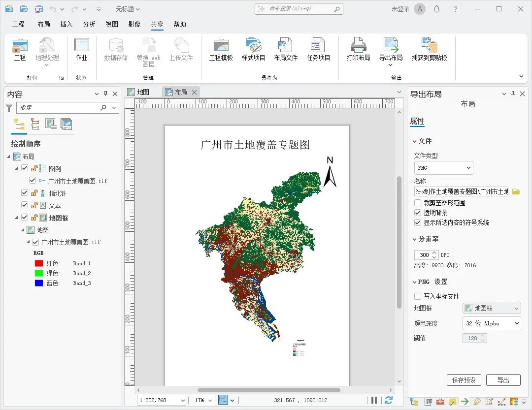Viewport: 532px width, 410px height.
Task: Click 保存预设 button
Action: tap(464, 380)
